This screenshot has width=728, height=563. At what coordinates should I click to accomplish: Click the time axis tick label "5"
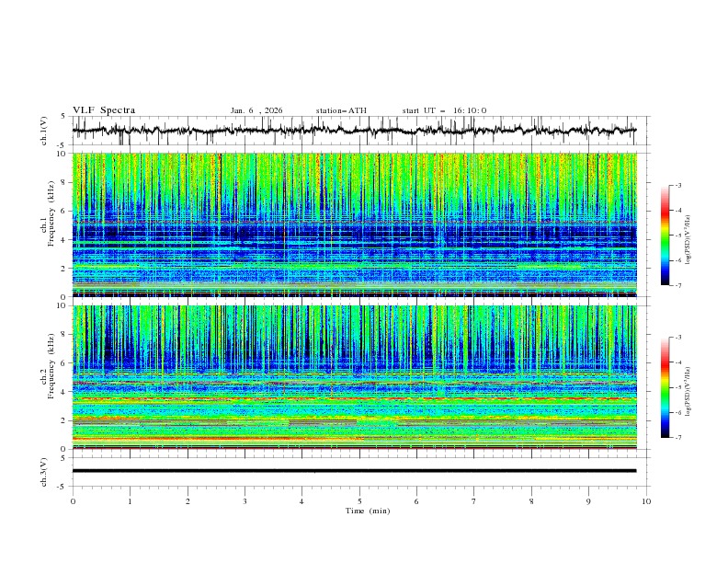click(x=359, y=501)
